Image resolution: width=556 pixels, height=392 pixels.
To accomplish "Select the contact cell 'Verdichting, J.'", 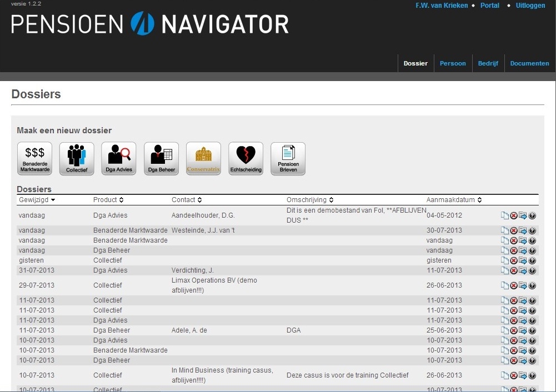I will point(193,270).
